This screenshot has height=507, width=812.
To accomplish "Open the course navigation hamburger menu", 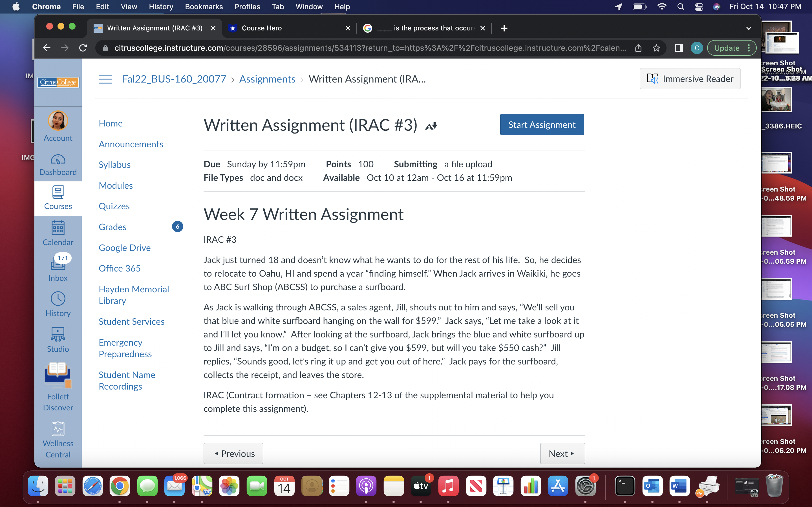I will point(105,79).
